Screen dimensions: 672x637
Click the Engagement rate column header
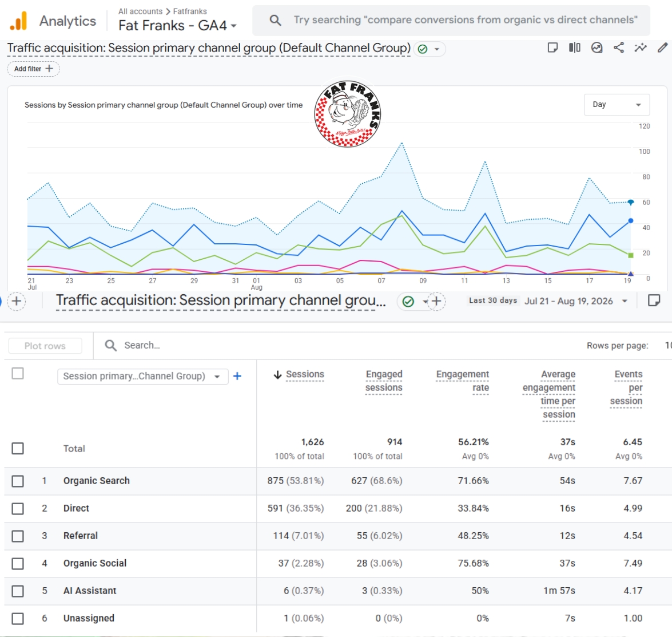click(463, 381)
